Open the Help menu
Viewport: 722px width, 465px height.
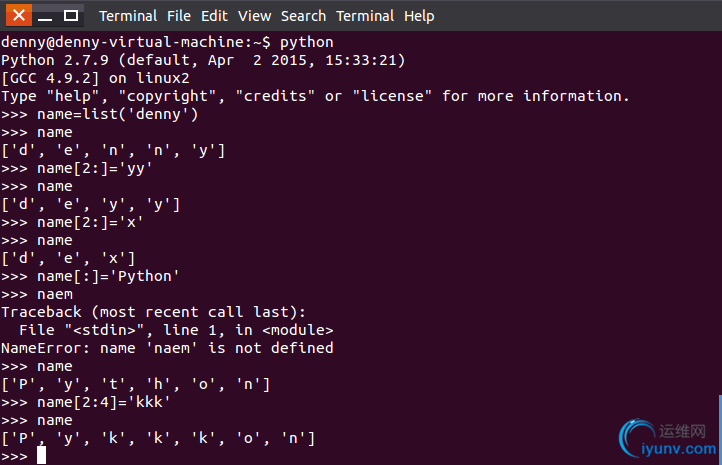pos(419,16)
